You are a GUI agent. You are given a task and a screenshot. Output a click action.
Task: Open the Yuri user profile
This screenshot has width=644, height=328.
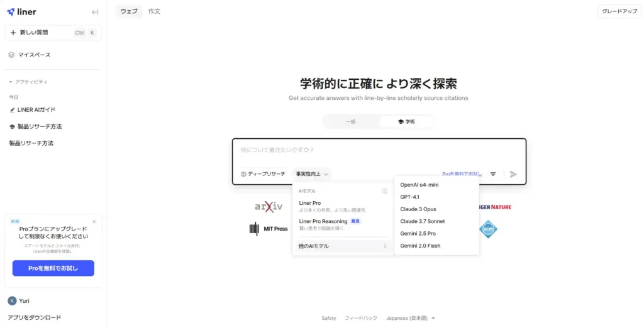coord(18,301)
